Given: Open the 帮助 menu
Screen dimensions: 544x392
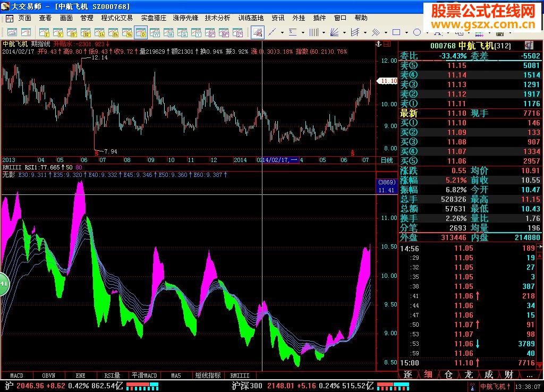Looking at the screenshot, I should click(361, 18).
